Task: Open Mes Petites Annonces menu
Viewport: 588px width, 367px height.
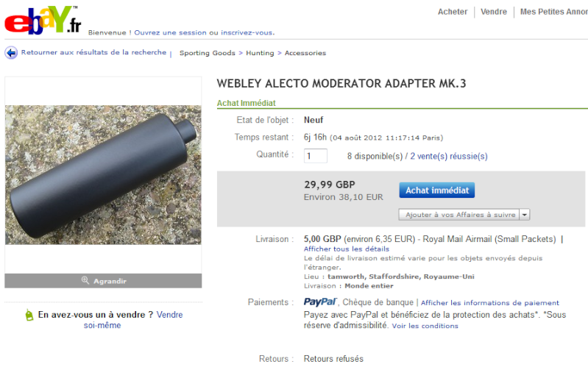Action: pyautogui.click(x=554, y=12)
